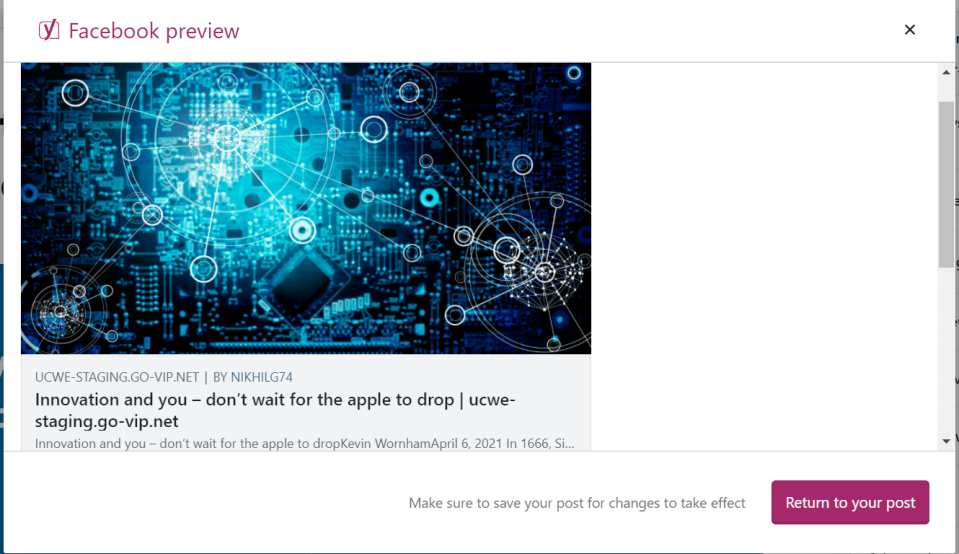Viewport: 959px width, 554px height.
Task: Click the save your post reminder text
Action: [577, 503]
